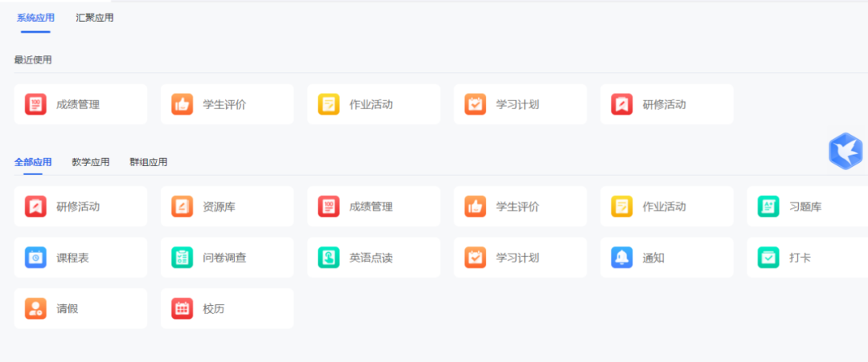Open 研修活动 icon in 最近使用 row
Viewport: 868px width, 362px height.
coord(621,104)
